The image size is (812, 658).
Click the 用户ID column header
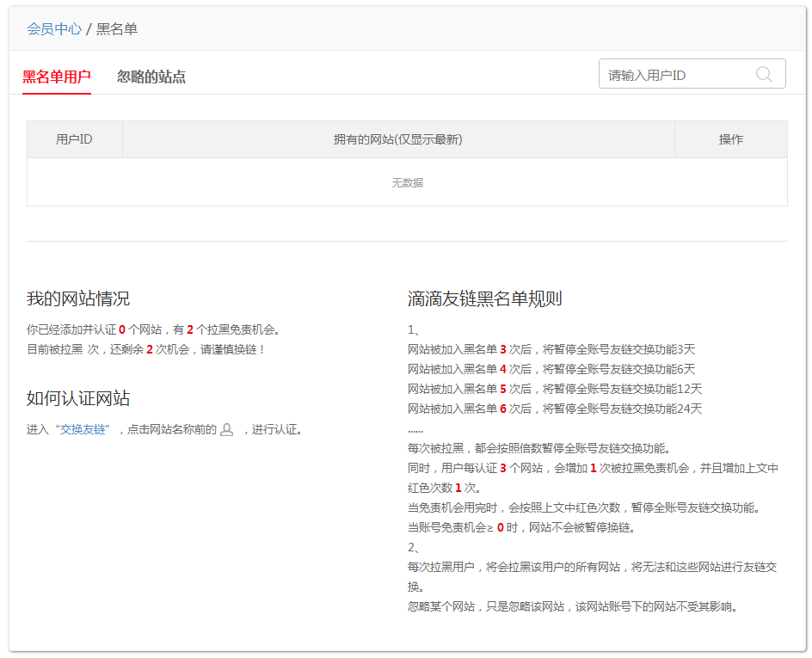click(74, 138)
